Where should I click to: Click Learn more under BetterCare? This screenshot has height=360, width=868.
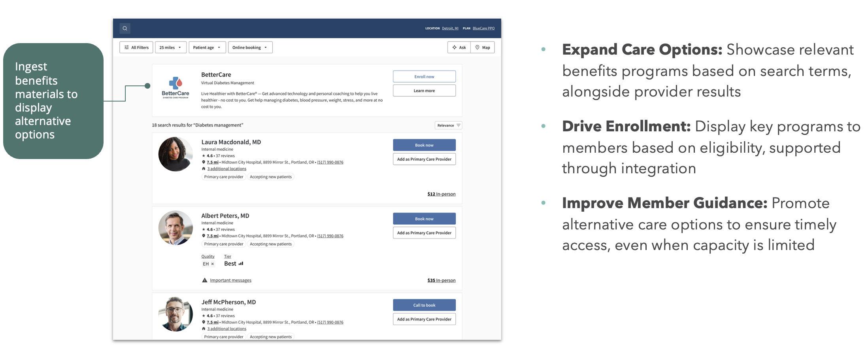424,91
